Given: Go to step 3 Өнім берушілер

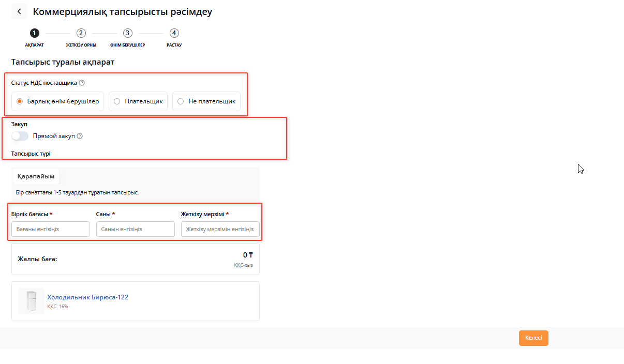Looking at the screenshot, I should (128, 33).
